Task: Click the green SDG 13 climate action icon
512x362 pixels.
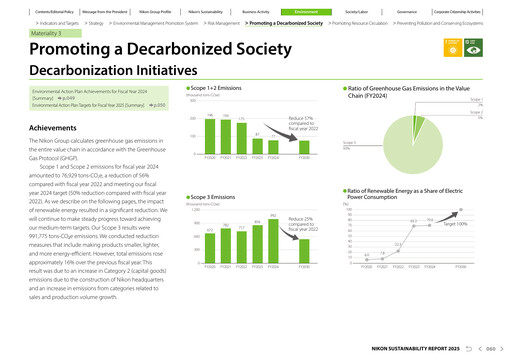Action: point(473,48)
